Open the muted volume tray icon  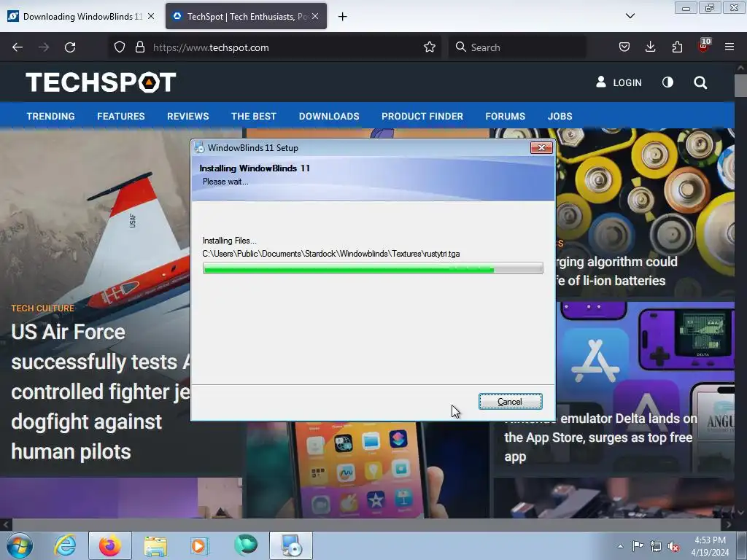pyautogui.click(x=673, y=547)
